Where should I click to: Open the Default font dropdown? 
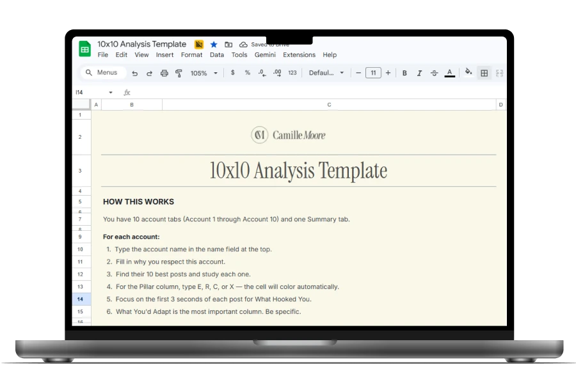pos(326,73)
